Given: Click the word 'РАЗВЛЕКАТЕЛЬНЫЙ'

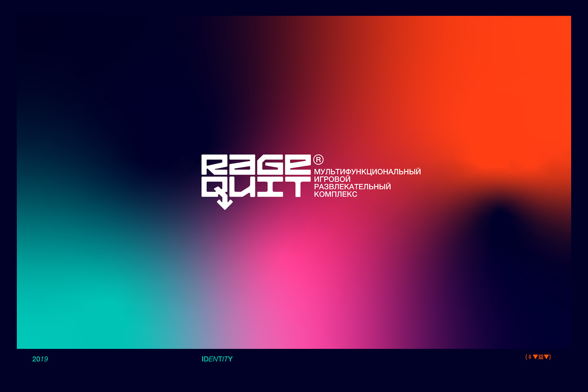Looking at the screenshot, I should click(x=352, y=187).
